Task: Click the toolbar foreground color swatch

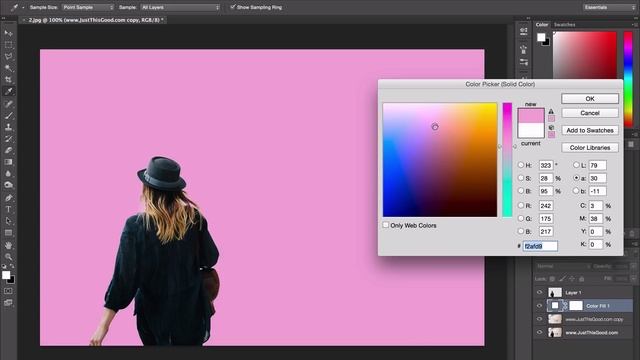Action: (6, 275)
